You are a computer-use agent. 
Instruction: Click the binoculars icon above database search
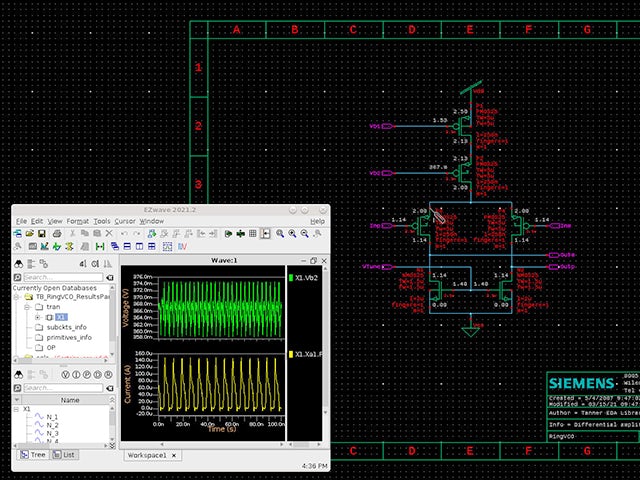[x=18, y=264]
